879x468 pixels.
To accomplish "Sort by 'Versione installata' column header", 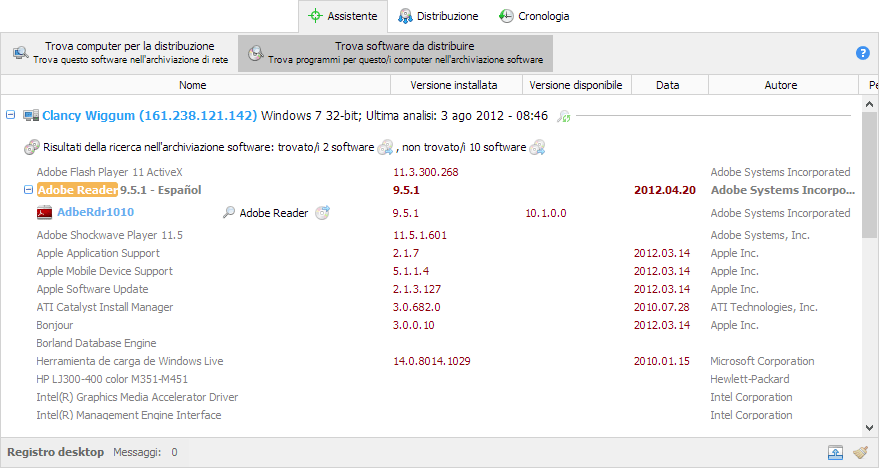I will (x=453, y=86).
